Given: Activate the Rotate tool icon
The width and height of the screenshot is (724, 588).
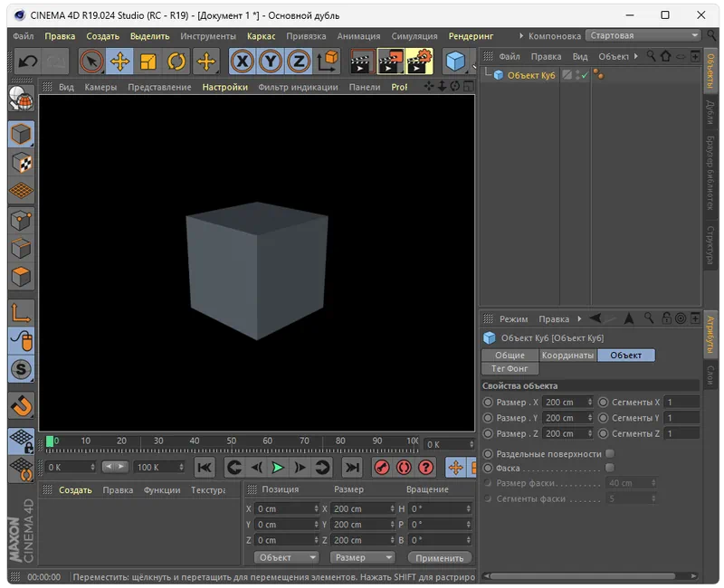Looking at the screenshot, I should (177, 62).
